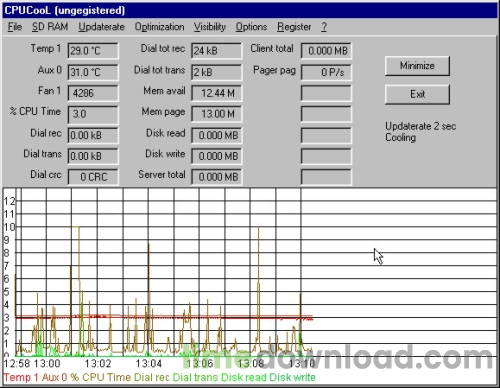
Task: Click the Disk read value field
Action: coord(217,135)
